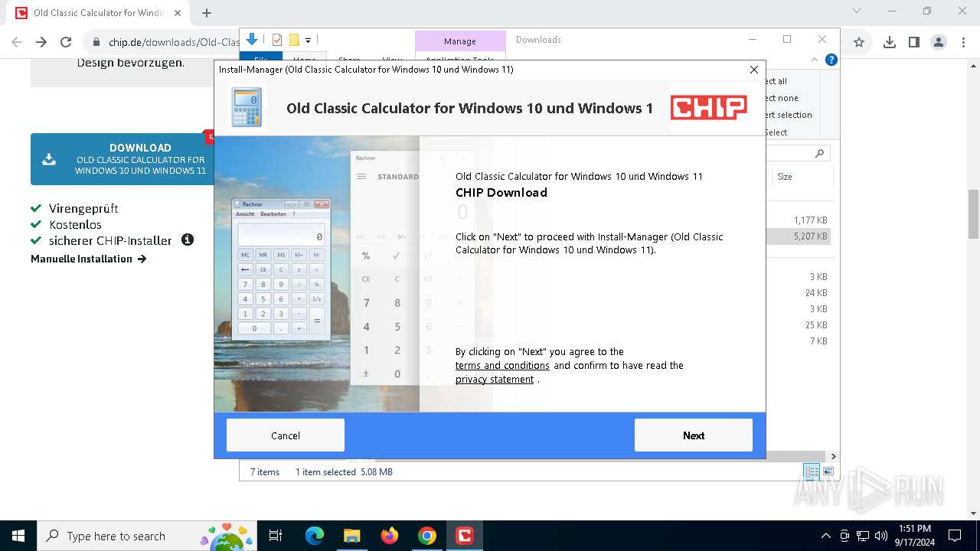
Task: Click the calculator preview screenshot image
Action: coord(317,274)
